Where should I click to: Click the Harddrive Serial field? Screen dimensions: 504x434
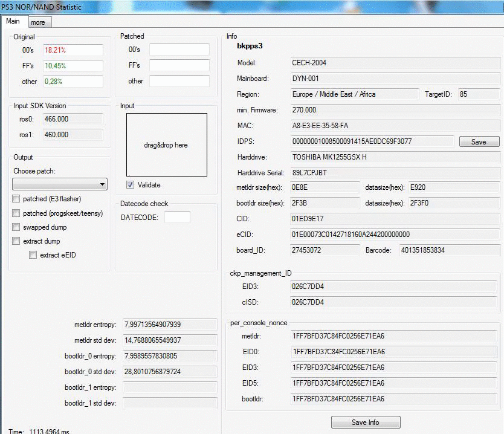(395, 173)
